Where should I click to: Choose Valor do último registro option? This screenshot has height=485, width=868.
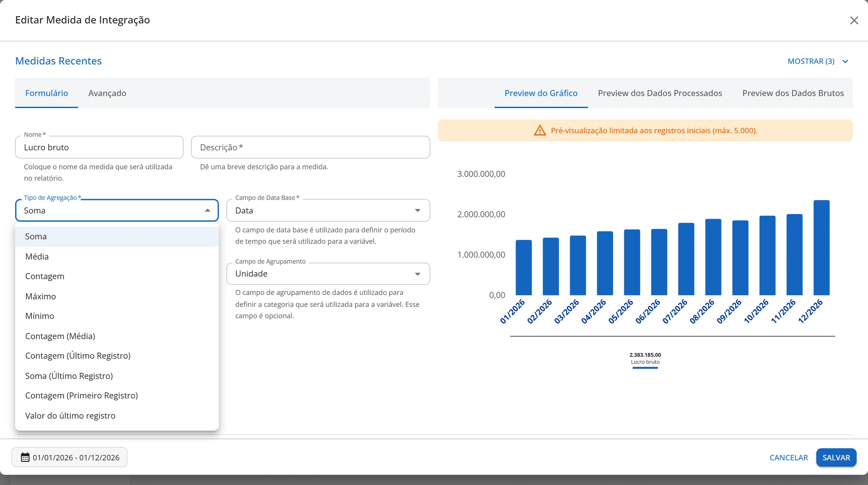[x=117, y=416]
